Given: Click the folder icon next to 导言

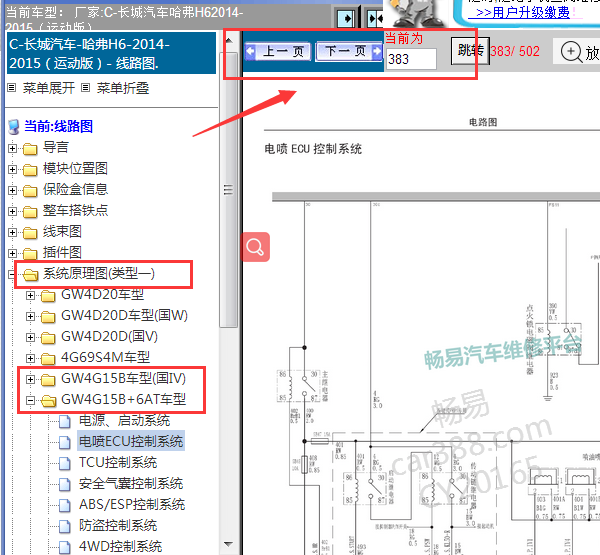Looking at the screenshot, I should [30, 148].
